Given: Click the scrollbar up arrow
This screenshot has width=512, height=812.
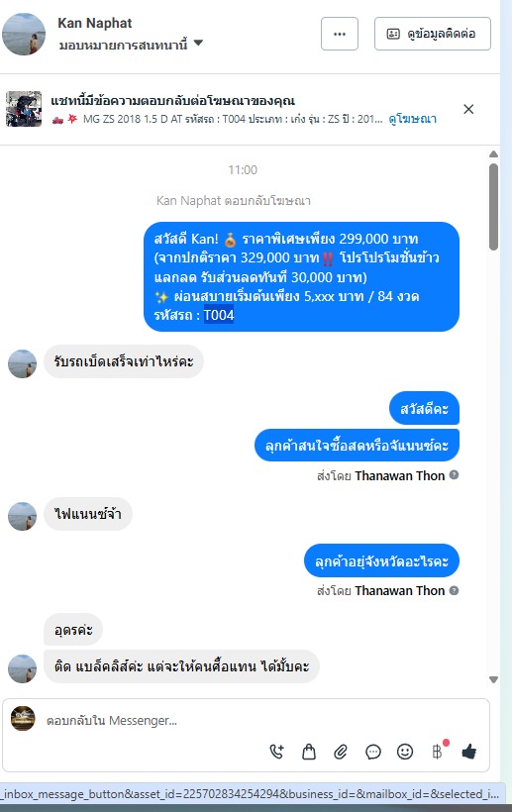Looking at the screenshot, I should click(x=494, y=153).
